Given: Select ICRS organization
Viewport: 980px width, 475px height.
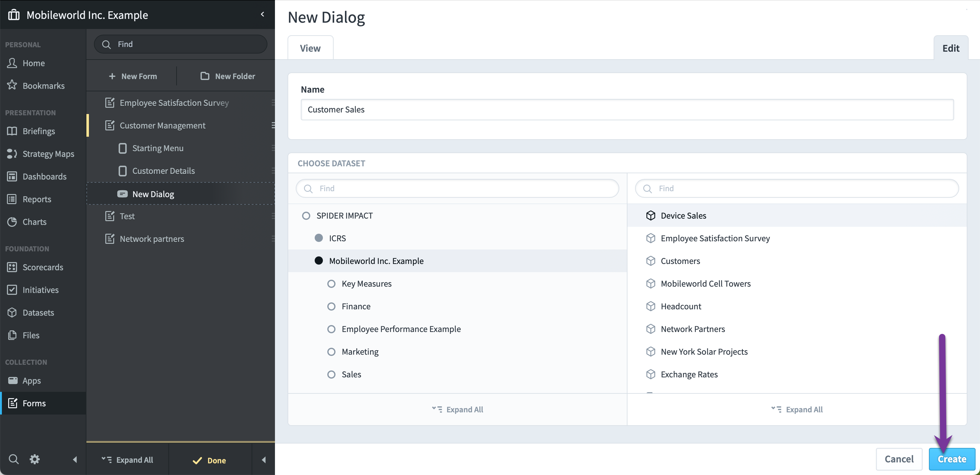Looking at the screenshot, I should click(x=457, y=238).
